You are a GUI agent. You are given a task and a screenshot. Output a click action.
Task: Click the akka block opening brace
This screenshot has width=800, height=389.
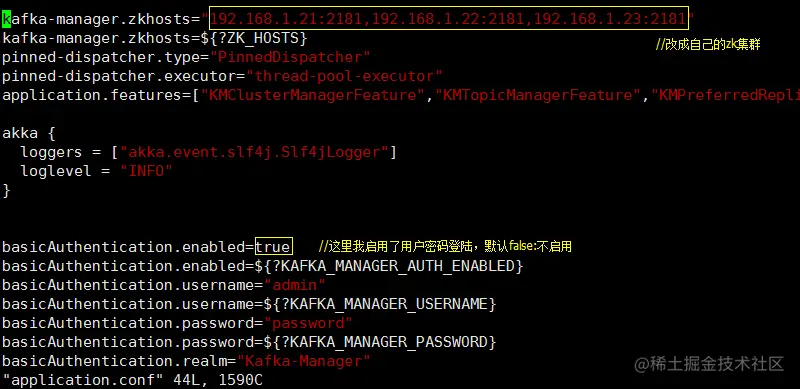pos(51,134)
